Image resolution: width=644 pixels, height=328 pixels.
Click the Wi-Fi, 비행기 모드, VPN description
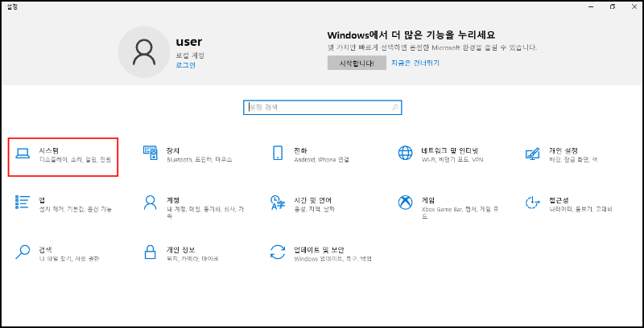click(452, 159)
